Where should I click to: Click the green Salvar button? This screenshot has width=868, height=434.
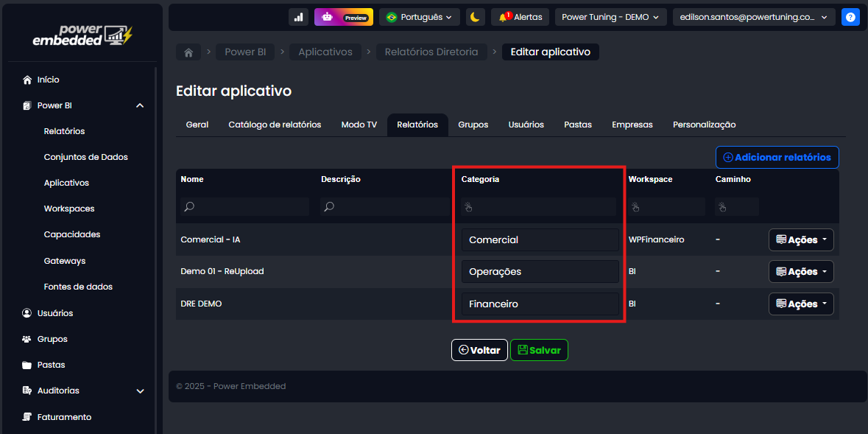(x=539, y=350)
